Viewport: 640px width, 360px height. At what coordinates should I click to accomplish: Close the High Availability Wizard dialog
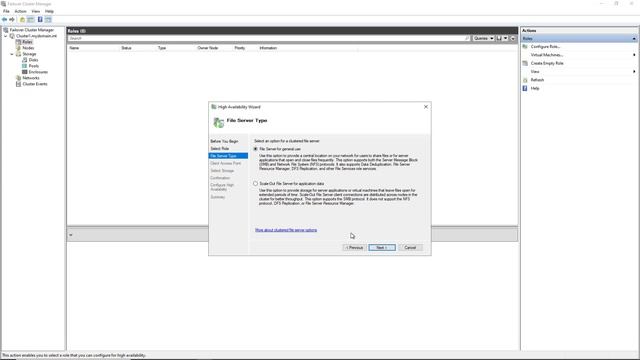426,107
